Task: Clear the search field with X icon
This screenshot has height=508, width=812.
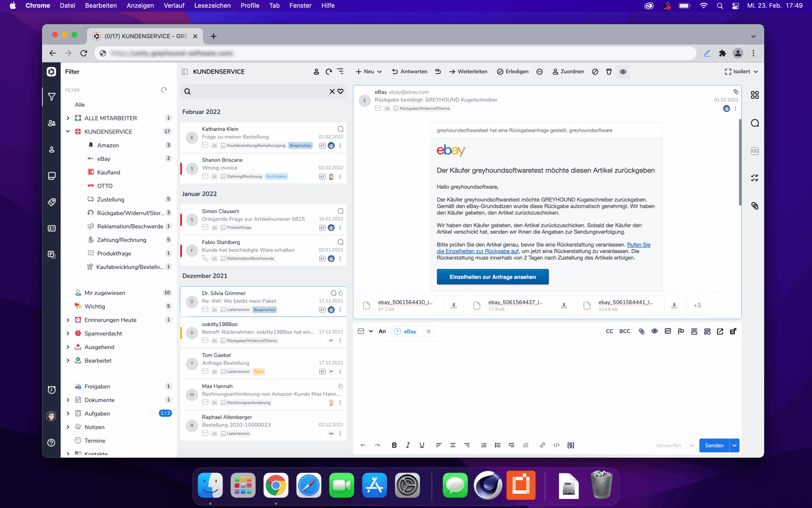Action: point(332,91)
